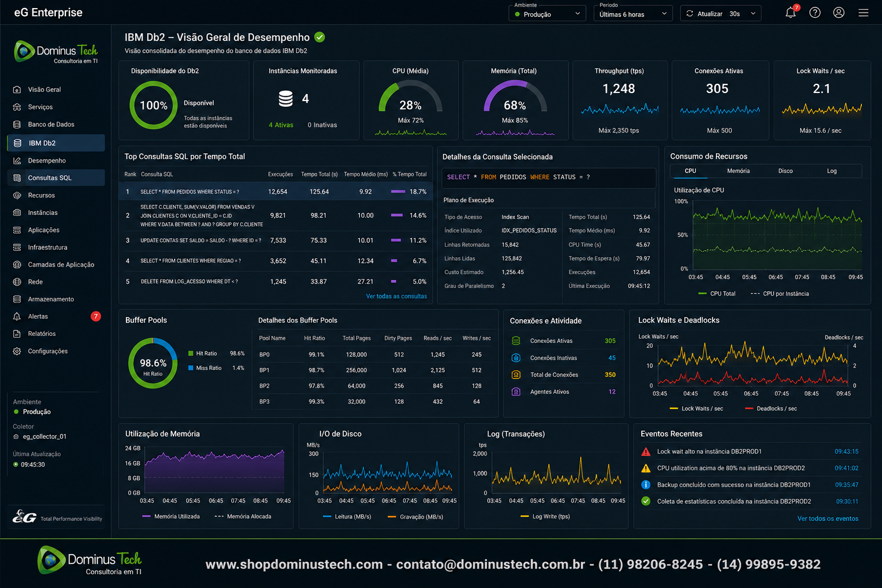Toggle CPU Total legend in CPU chart

point(717,294)
